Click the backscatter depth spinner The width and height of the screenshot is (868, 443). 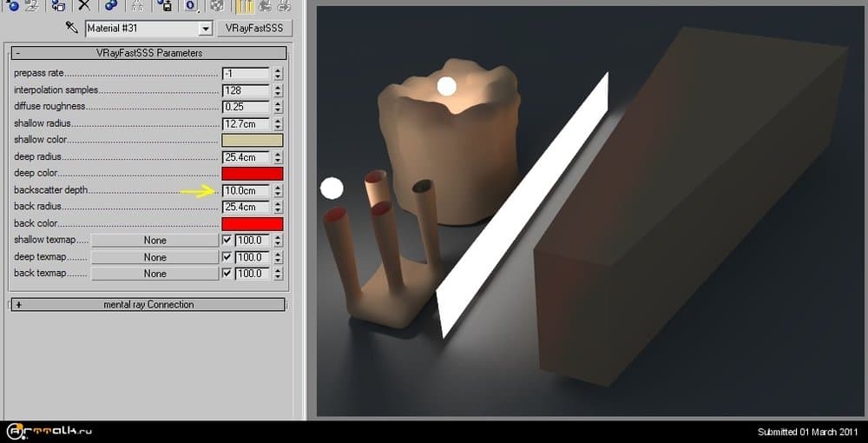pos(278,190)
